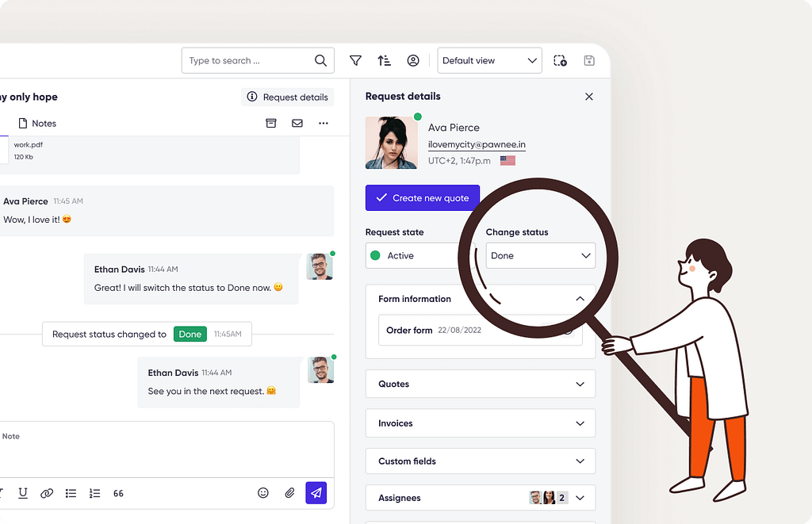Send the message with paper plane button
The width and height of the screenshot is (812, 524).
click(316, 493)
